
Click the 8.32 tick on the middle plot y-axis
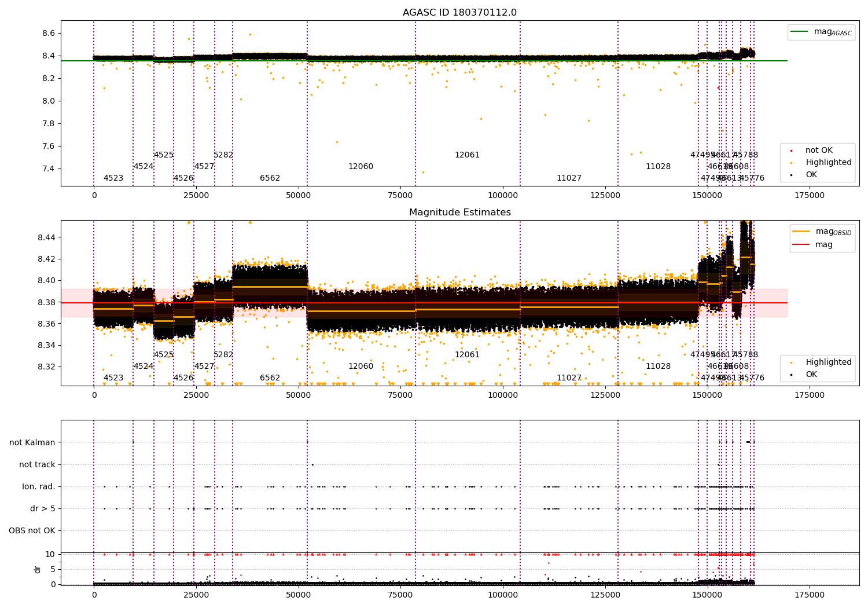(46, 367)
